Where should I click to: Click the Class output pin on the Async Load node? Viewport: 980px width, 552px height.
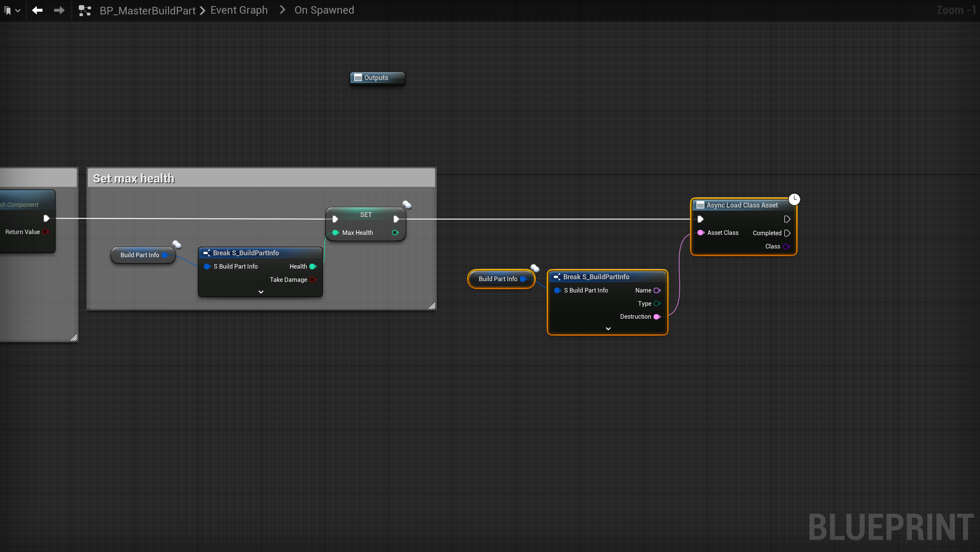click(786, 247)
